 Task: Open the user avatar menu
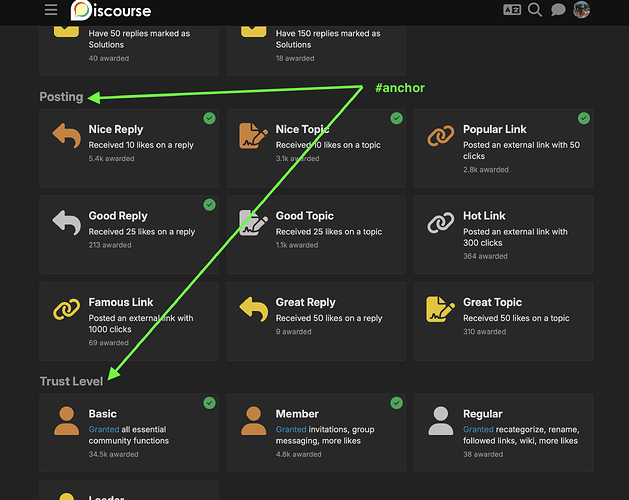[581, 10]
